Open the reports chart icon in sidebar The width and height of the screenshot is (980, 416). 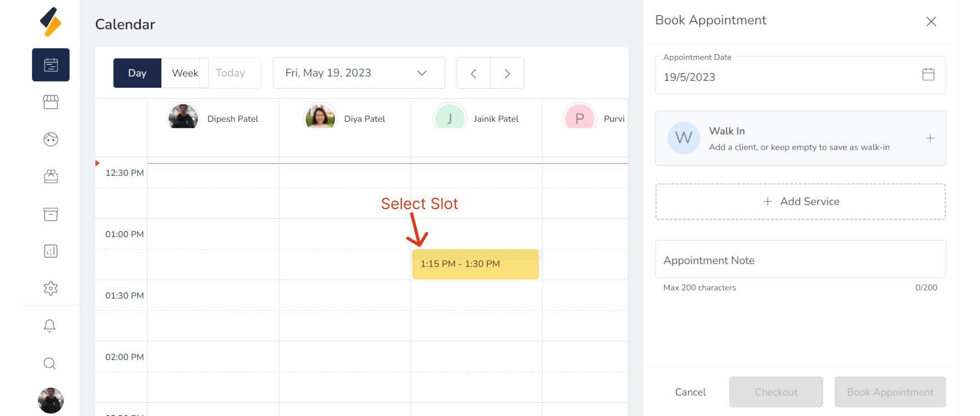coord(51,251)
